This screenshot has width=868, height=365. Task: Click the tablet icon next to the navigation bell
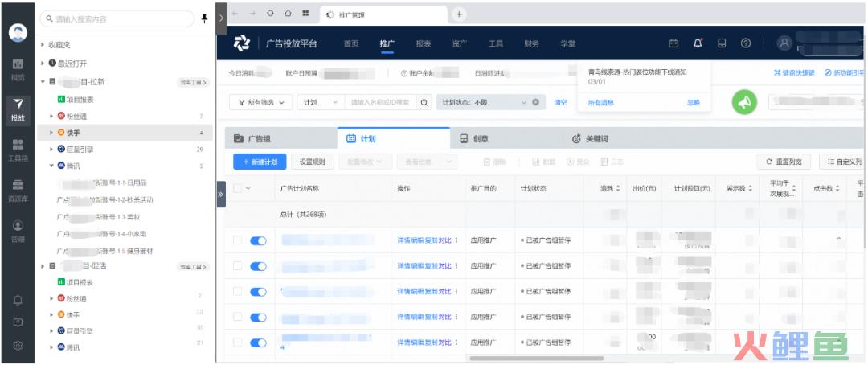(x=722, y=43)
